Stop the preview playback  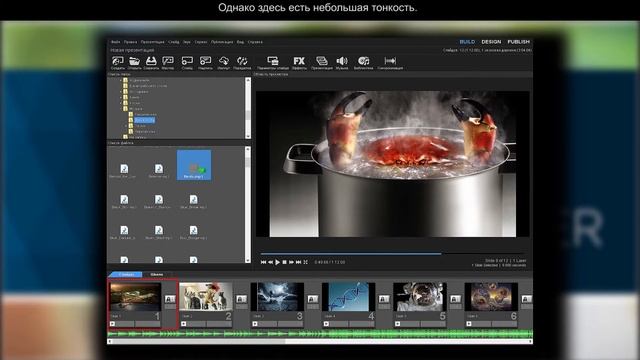284,262
